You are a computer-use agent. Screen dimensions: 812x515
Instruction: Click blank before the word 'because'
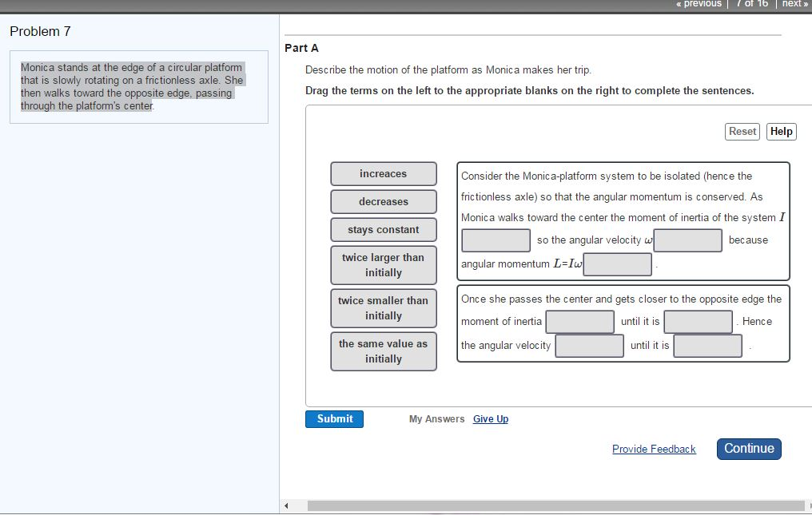[x=688, y=240]
